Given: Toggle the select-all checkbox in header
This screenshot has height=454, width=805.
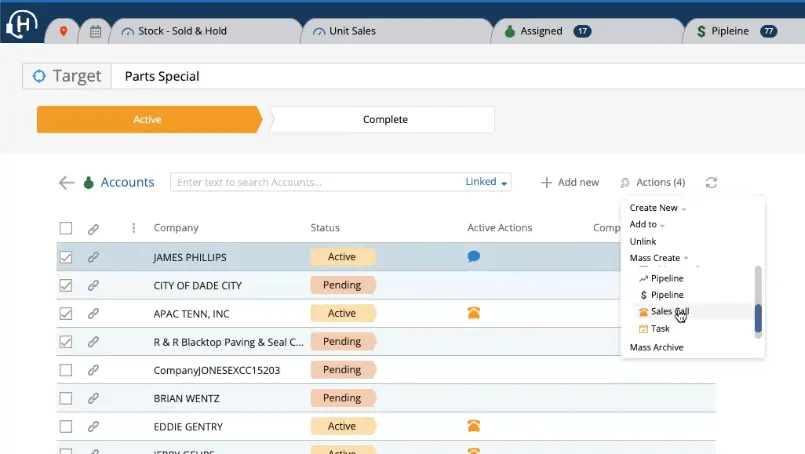Looking at the screenshot, I should (x=66, y=228).
